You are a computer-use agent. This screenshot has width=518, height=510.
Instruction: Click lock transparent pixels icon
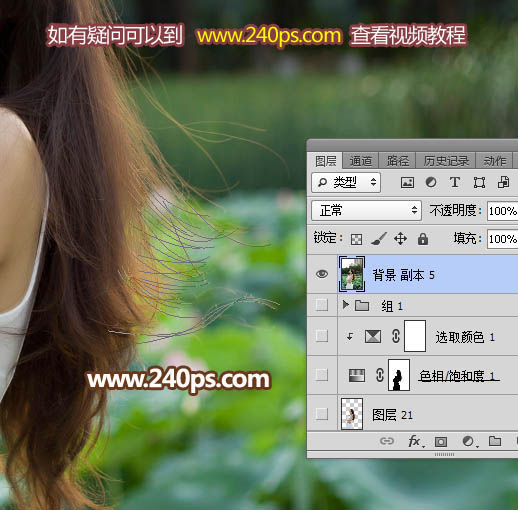[356, 239]
